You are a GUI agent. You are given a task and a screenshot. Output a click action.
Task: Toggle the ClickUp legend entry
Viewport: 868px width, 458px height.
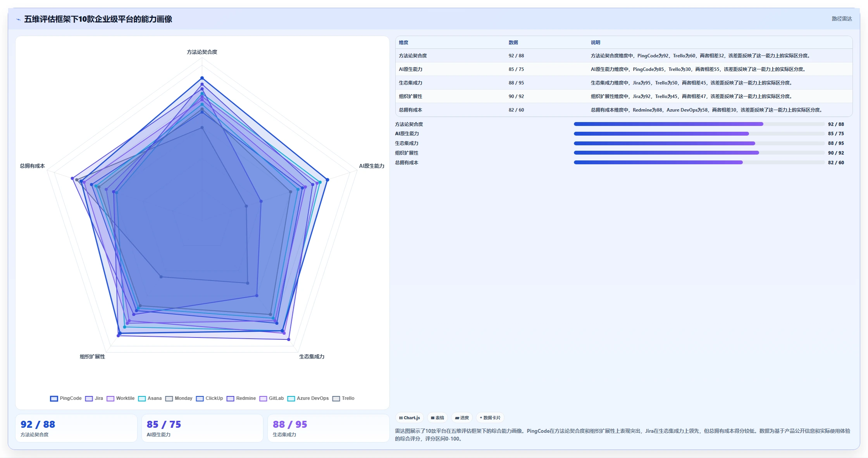click(x=210, y=398)
